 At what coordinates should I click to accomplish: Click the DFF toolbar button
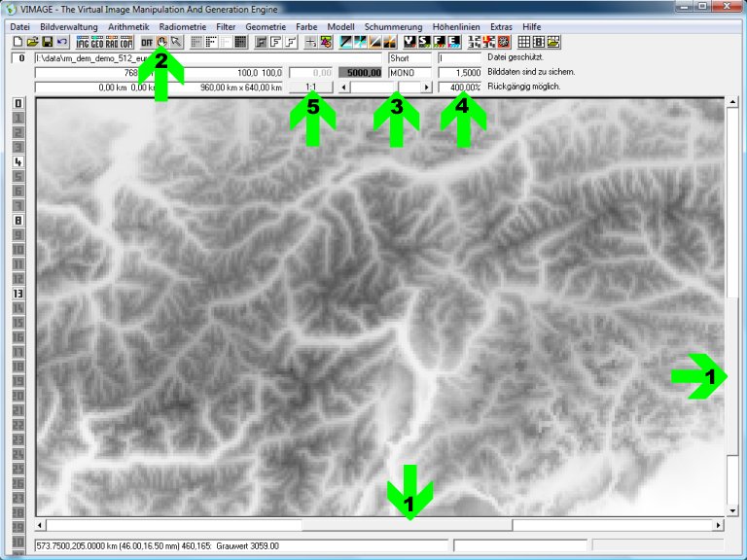point(146,42)
